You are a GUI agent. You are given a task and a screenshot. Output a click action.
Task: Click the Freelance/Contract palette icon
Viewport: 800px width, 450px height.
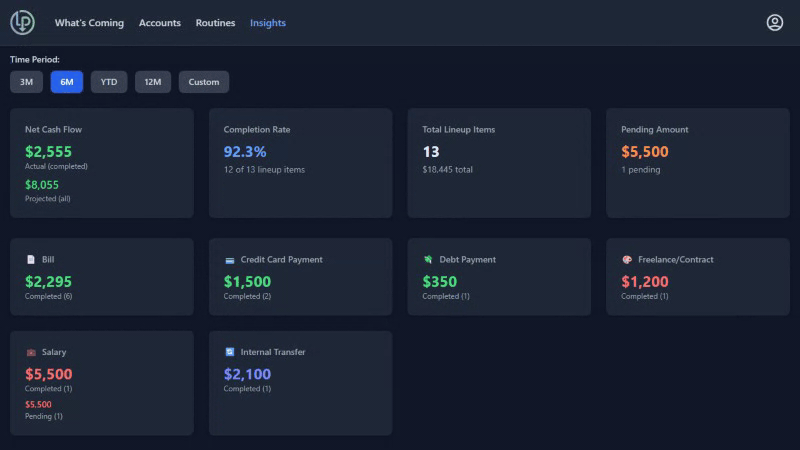tap(627, 260)
